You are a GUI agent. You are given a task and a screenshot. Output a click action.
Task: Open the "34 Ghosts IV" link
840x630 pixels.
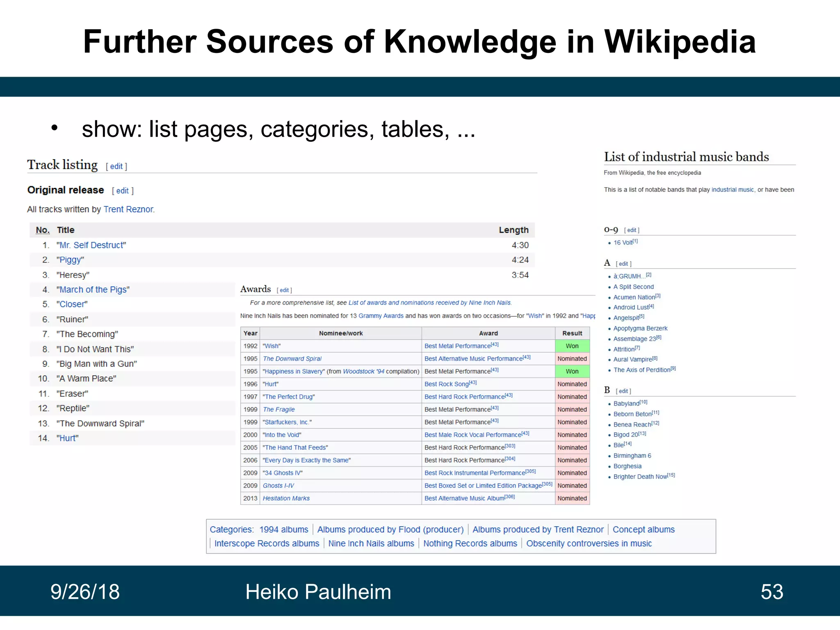[283, 473]
